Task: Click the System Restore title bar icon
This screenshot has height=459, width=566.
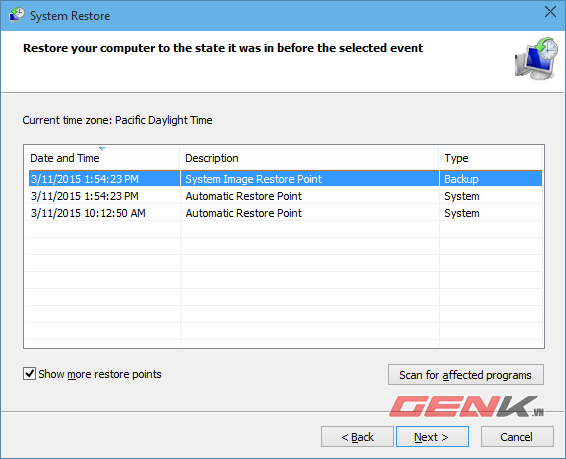Action: point(16,15)
